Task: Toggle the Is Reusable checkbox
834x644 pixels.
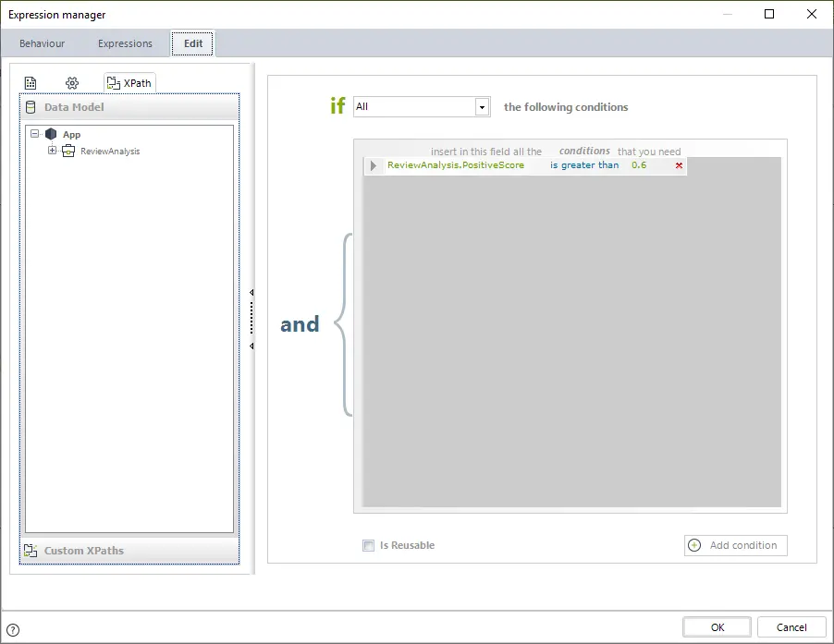Action: [368, 545]
